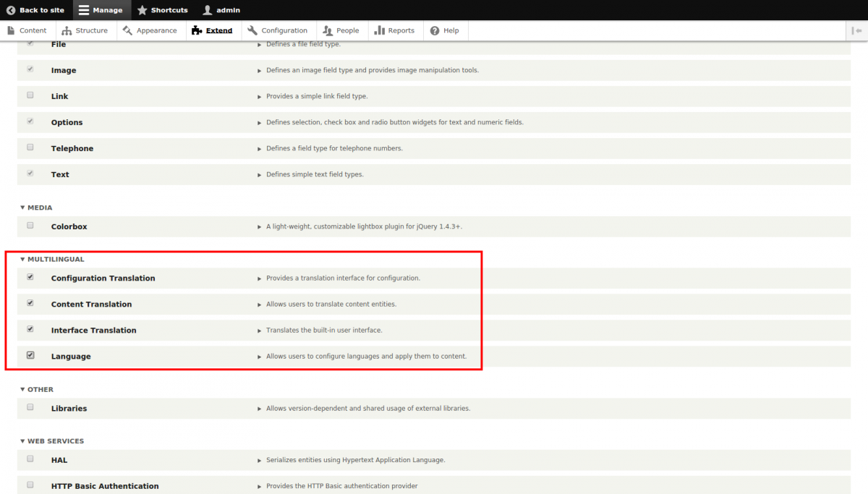Viewport: 868px width, 494px height.
Task: Open the Reports menu item
Action: 394,30
